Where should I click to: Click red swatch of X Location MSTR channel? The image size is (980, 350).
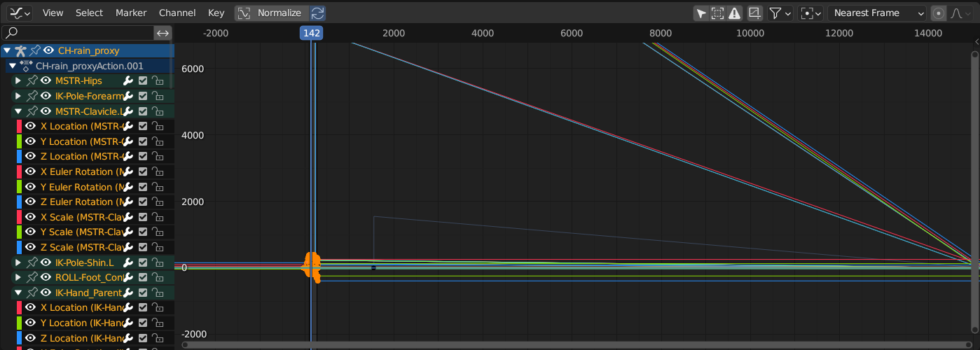click(x=20, y=126)
